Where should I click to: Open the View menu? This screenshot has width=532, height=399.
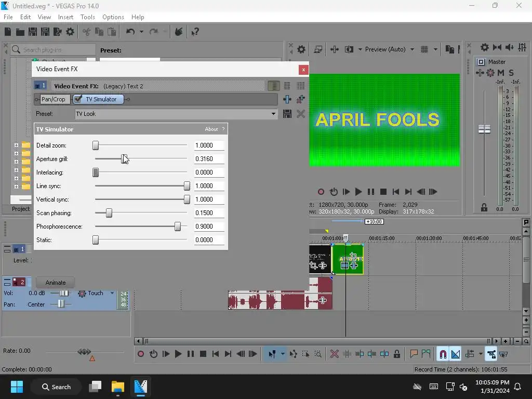(44, 17)
